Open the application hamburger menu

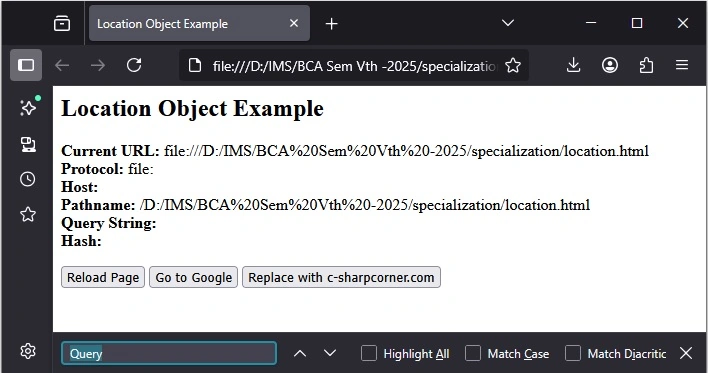point(682,65)
